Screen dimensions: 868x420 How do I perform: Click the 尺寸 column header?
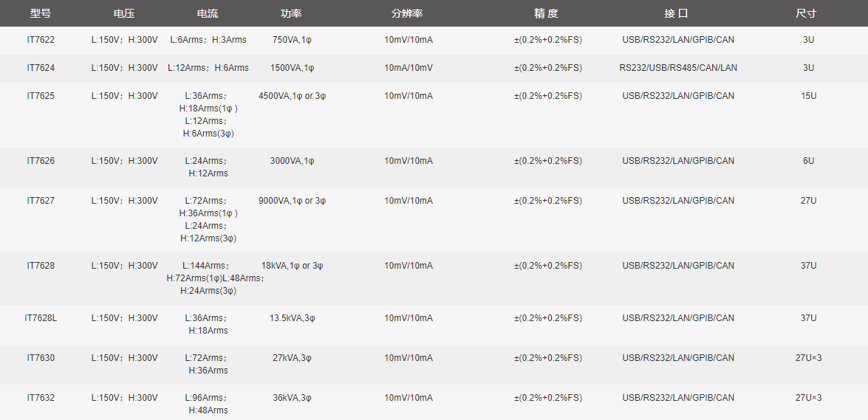[x=807, y=13]
